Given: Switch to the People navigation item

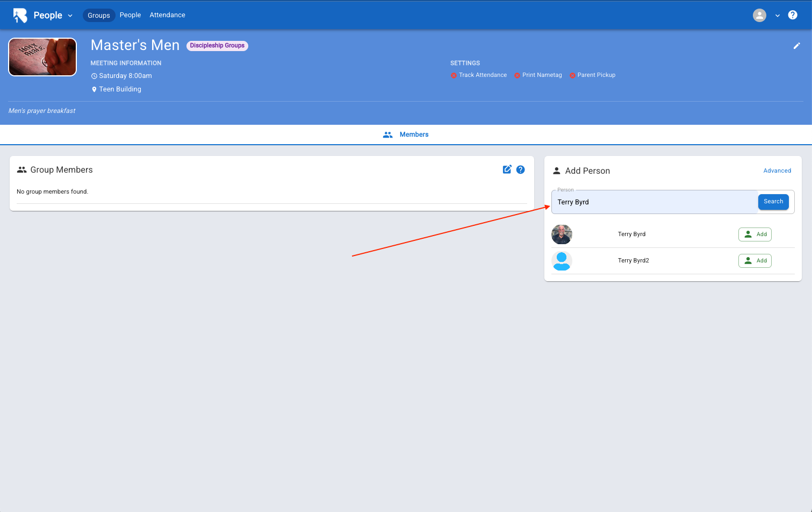Looking at the screenshot, I should [130, 15].
